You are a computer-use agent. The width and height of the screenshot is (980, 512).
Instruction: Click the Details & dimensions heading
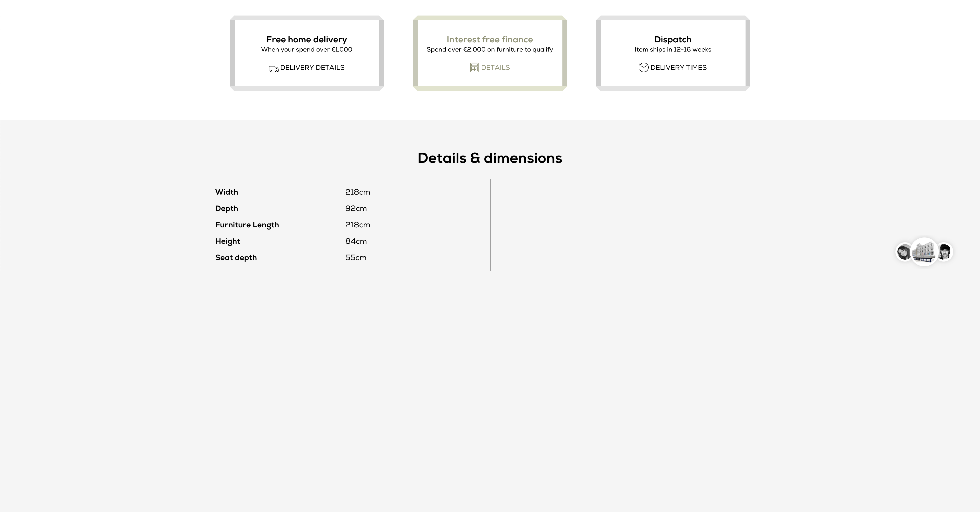[490, 158]
